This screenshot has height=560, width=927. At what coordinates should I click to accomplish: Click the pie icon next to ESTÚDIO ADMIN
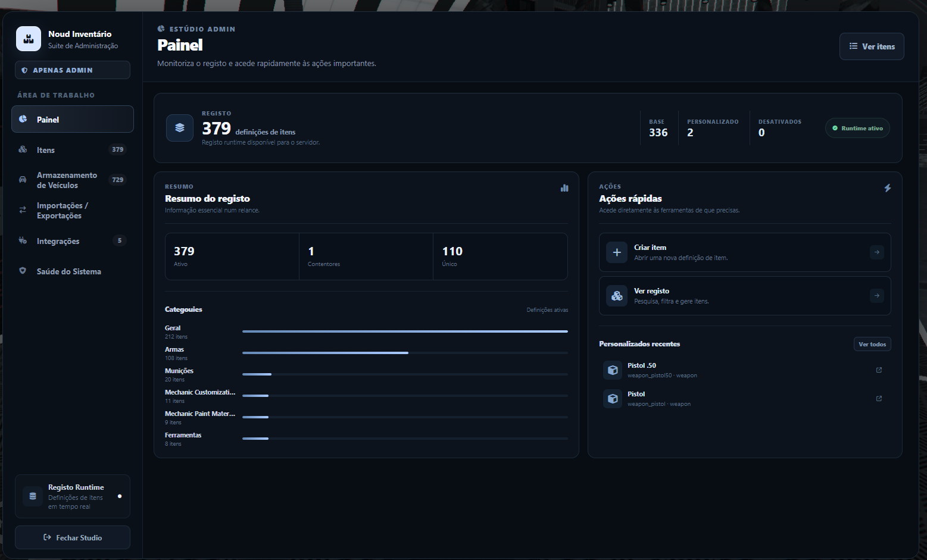[161, 29]
